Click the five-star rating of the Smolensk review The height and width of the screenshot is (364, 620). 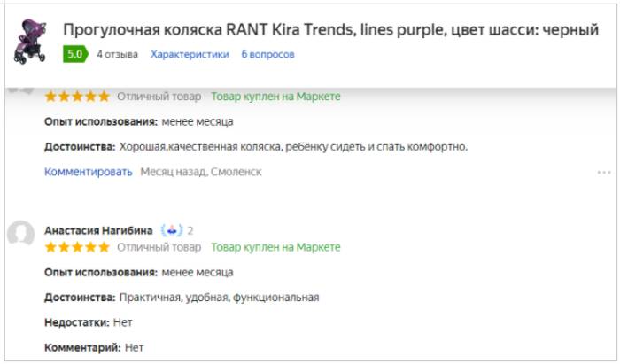[77, 96]
